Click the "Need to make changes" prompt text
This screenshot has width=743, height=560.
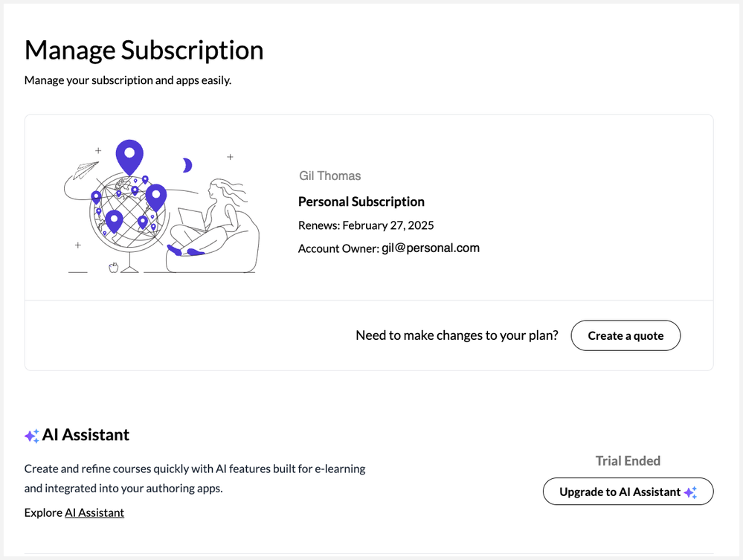[x=457, y=335]
